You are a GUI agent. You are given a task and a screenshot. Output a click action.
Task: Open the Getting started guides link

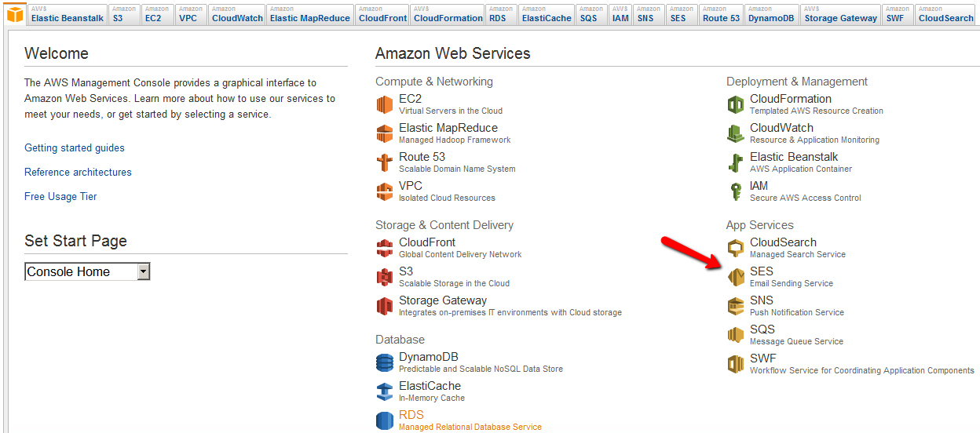click(x=75, y=148)
